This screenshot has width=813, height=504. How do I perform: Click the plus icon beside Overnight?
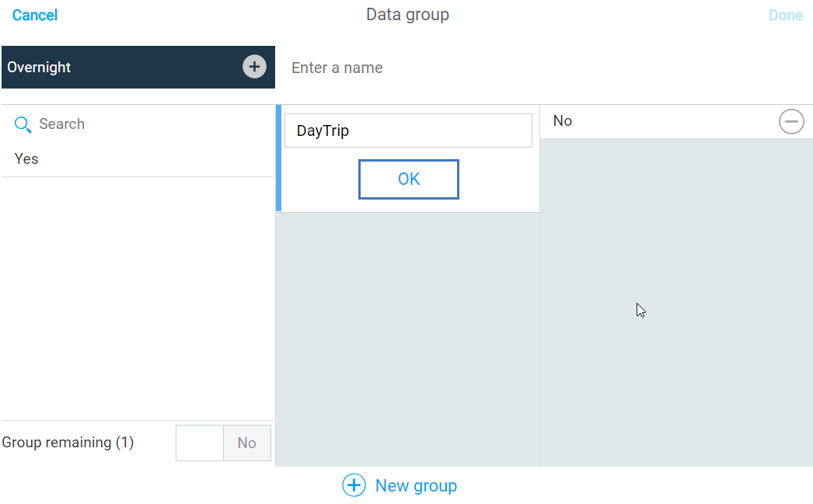tap(254, 67)
